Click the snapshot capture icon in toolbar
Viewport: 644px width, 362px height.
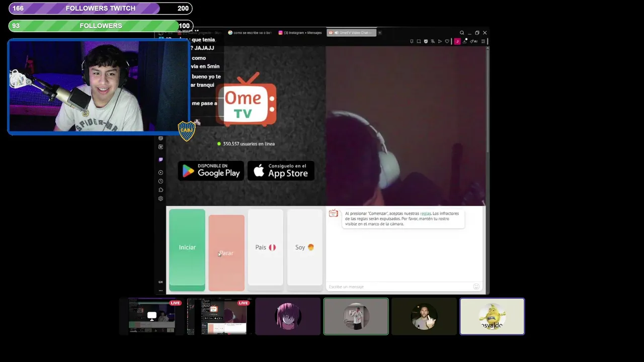pyautogui.click(x=419, y=41)
